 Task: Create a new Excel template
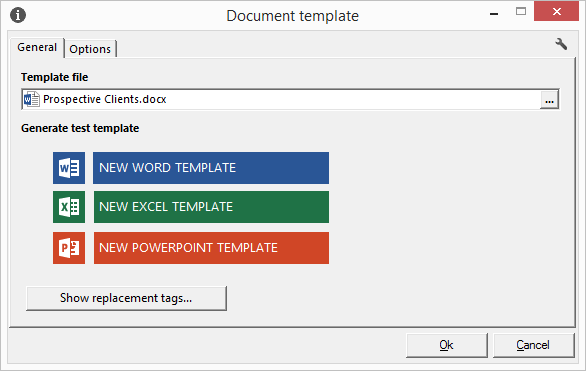point(211,207)
